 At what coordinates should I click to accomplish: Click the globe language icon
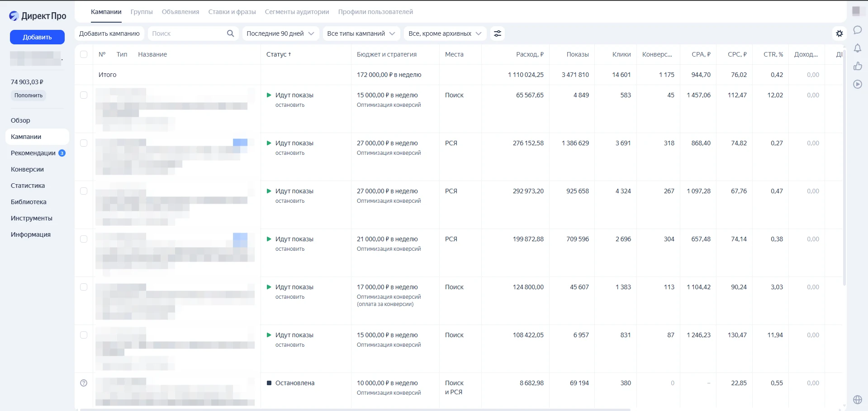[857, 400]
